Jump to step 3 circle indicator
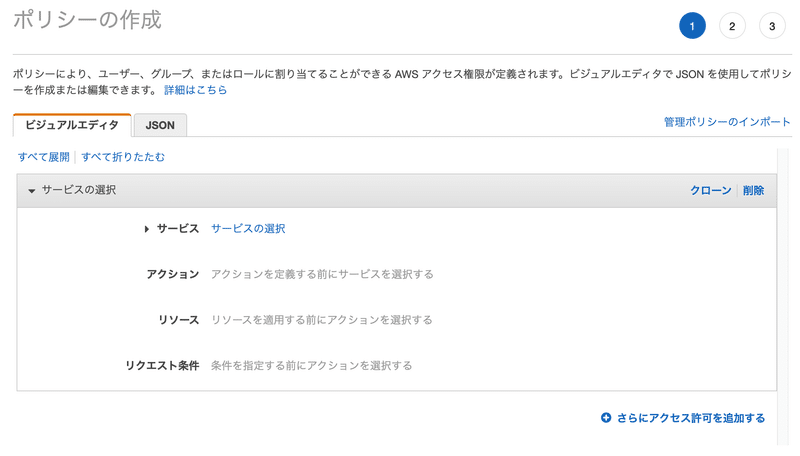Screen dimensions: 800x456 point(772,26)
